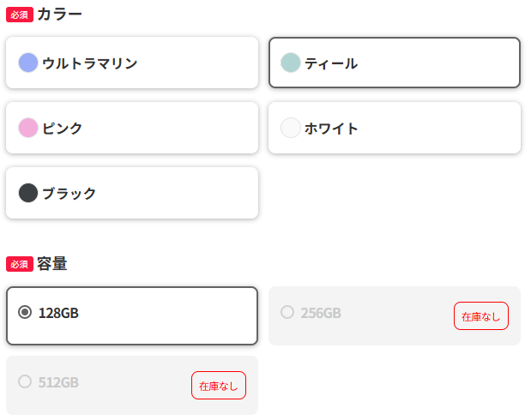Pick the ピンク pink color swatch

coord(28,128)
